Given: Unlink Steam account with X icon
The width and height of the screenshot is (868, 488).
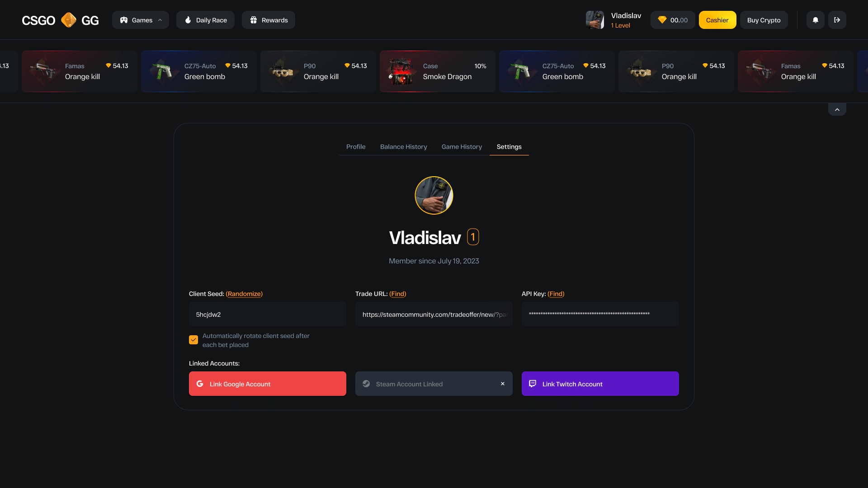Looking at the screenshot, I should 503,384.
